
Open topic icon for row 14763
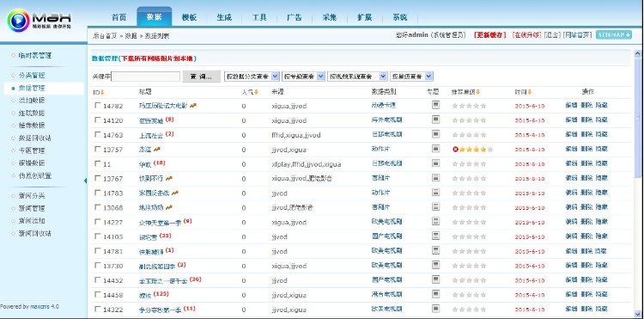pyautogui.click(x=435, y=134)
